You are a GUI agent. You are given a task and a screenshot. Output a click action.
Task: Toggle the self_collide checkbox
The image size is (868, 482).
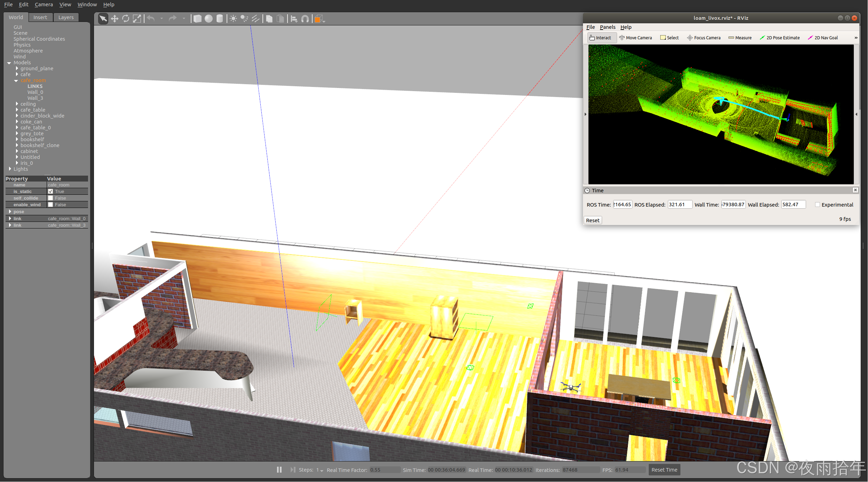(50, 198)
